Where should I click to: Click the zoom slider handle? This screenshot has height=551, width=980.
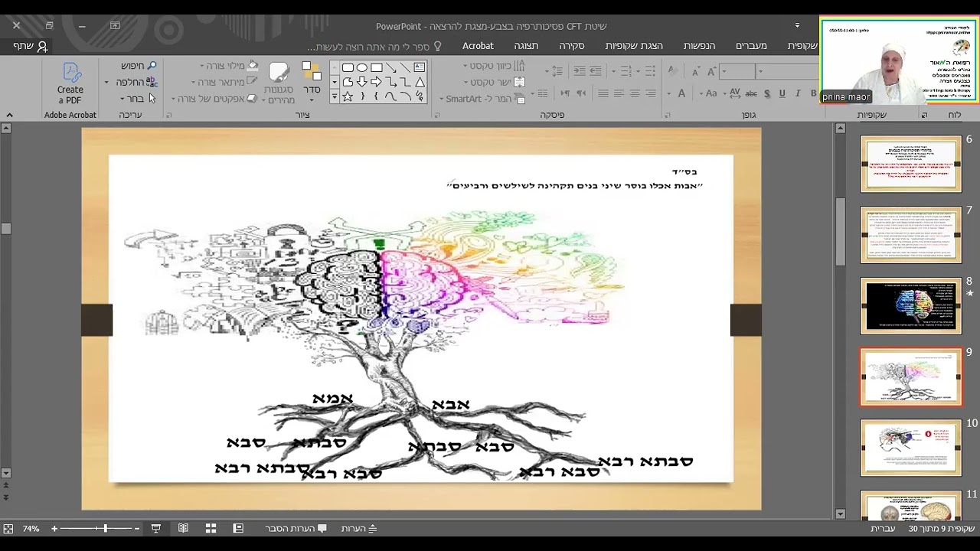106,529
